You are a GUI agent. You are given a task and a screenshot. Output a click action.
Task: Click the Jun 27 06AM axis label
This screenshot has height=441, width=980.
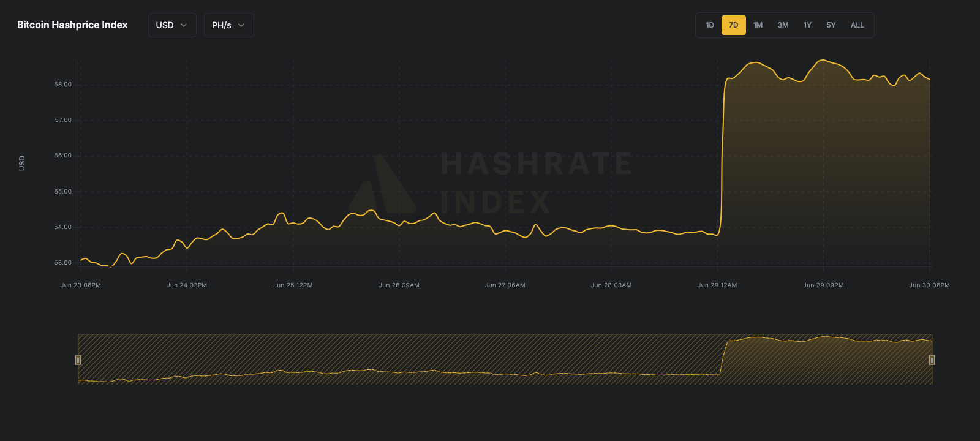[x=505, y=285]
